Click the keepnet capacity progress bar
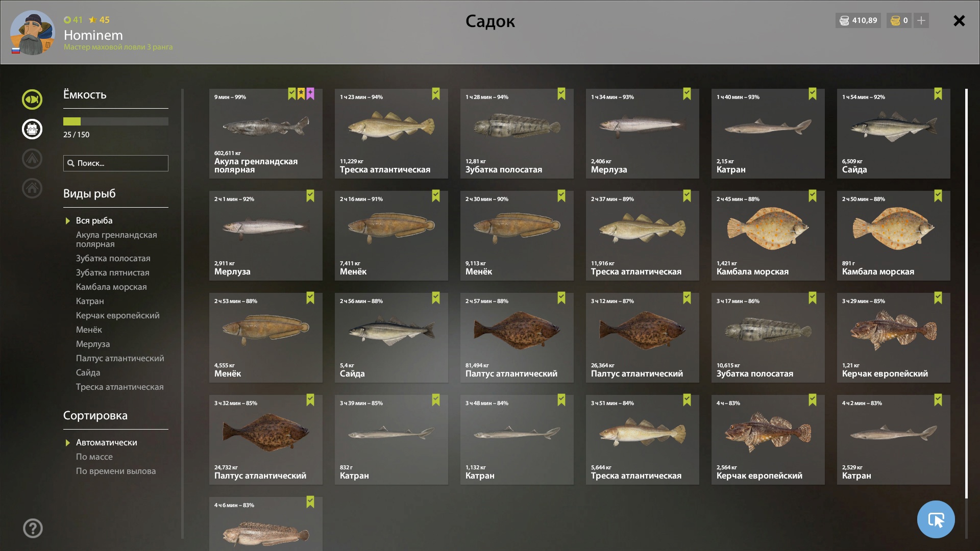The image size is (980, 551). (x=116, y=121)
